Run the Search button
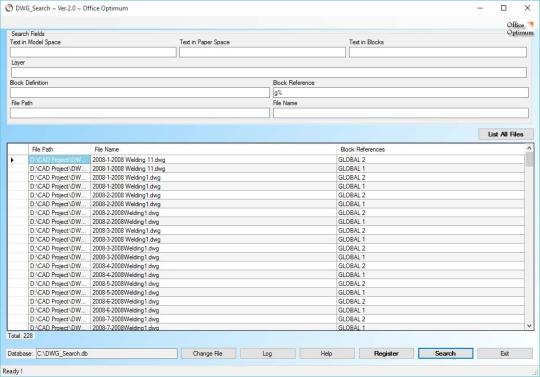Screen dimensions: 540x377 (445, 354)
